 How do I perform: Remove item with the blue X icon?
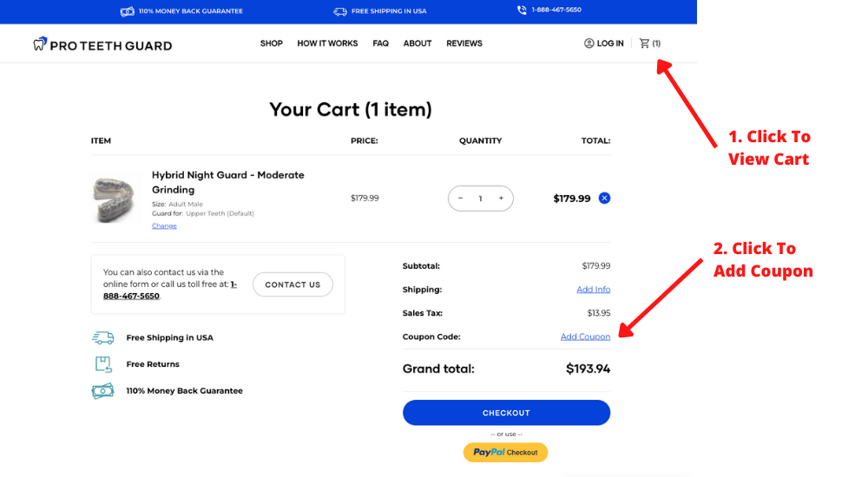tap(604, 198)
